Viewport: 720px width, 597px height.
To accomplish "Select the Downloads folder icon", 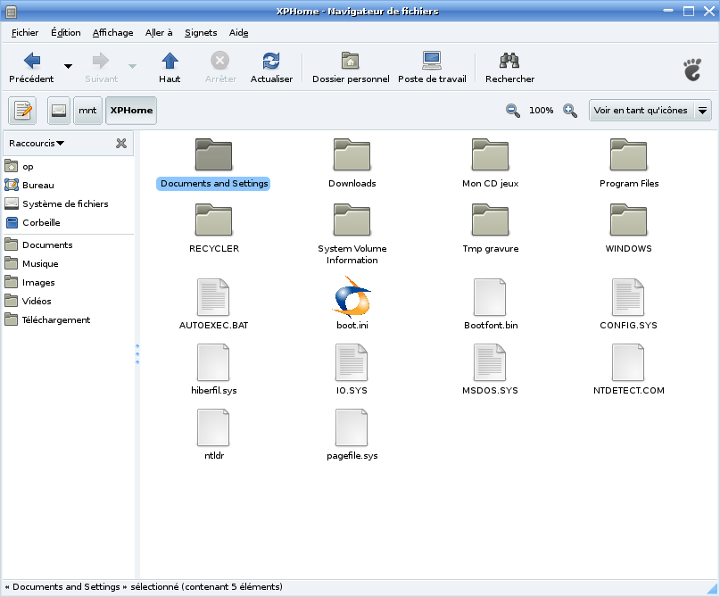I will tap(352, 155).
